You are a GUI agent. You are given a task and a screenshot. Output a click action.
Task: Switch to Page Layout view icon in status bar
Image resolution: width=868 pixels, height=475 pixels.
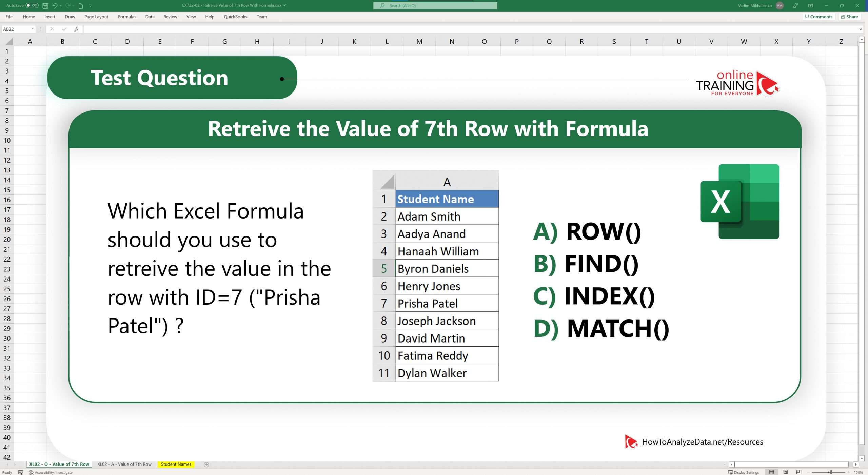(x=785, y=472)
